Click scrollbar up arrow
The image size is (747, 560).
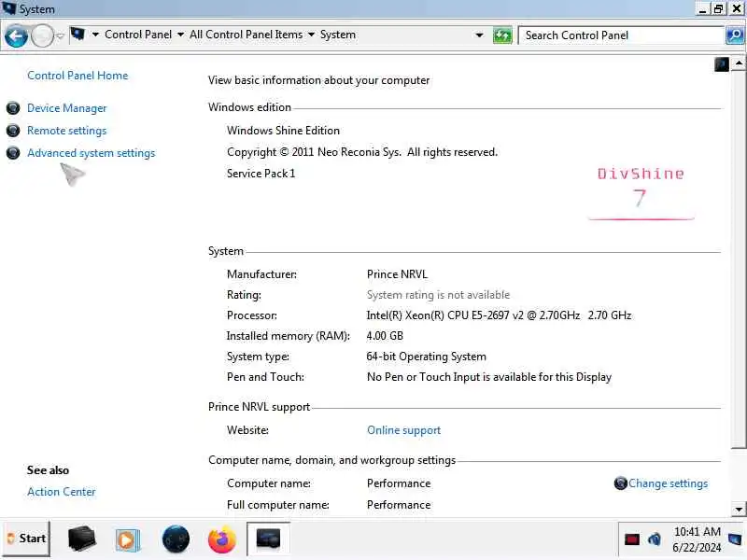pos(739,63)
